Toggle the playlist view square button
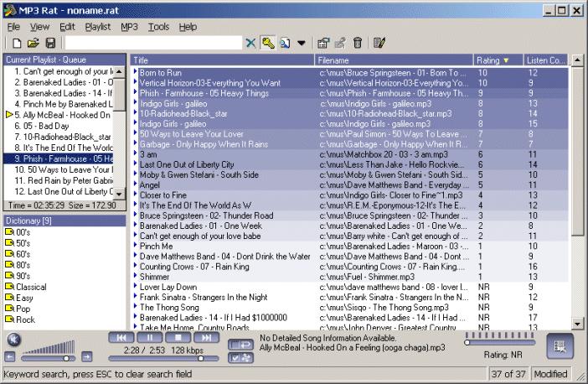This screenshot has width=588, height=384. (x=560, y=346)
